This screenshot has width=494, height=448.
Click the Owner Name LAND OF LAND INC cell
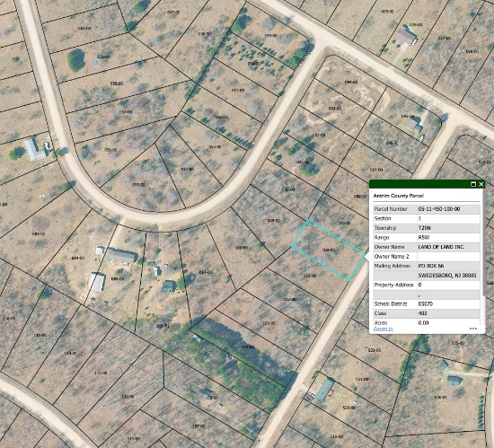pos(448,247)
